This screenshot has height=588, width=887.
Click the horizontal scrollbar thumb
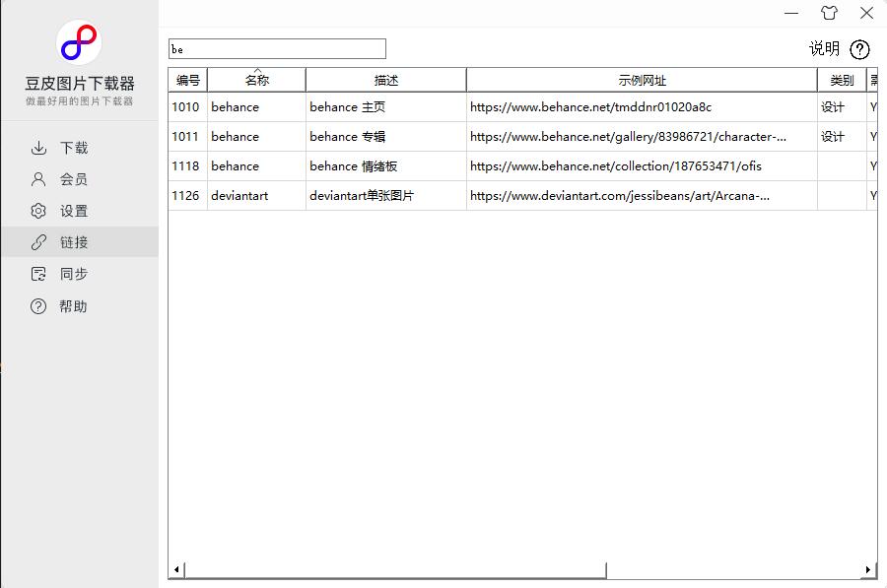(395, 570)
